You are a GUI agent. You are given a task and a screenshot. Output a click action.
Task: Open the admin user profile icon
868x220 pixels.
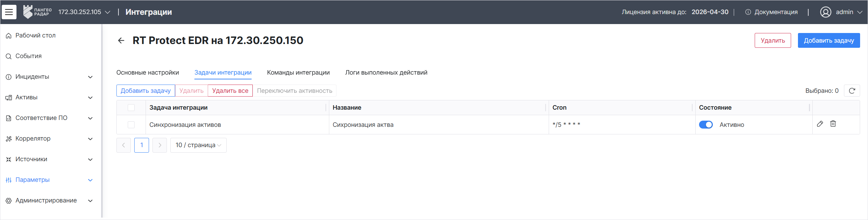pyautogui.click(x=825, y=12)
